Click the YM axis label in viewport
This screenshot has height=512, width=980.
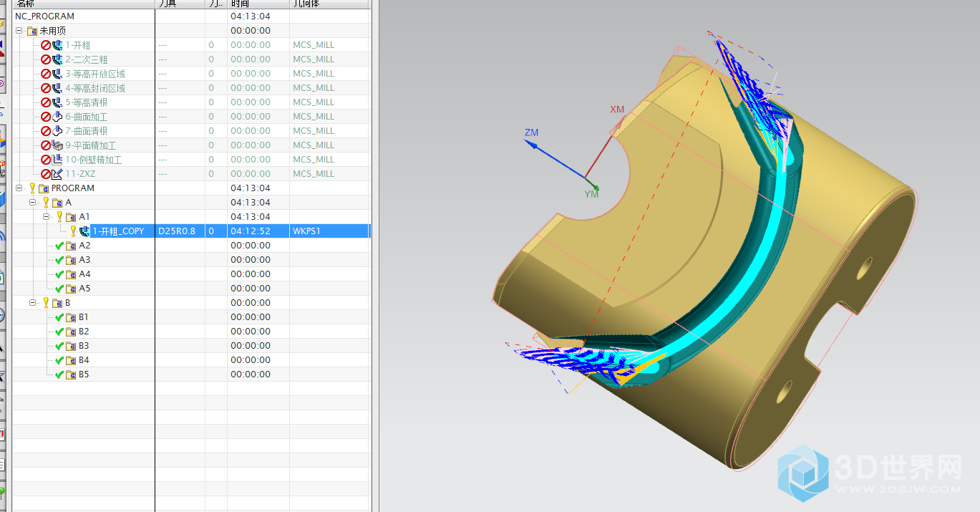591,194
